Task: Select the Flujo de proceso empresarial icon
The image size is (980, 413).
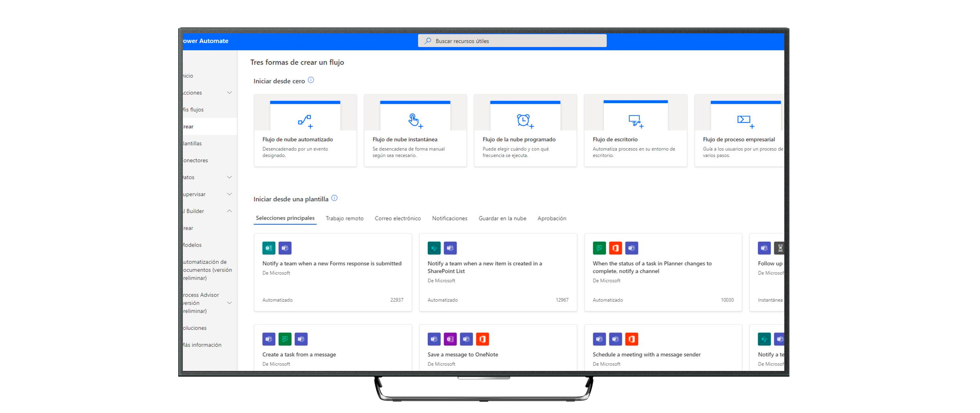Action: (745, 121)
